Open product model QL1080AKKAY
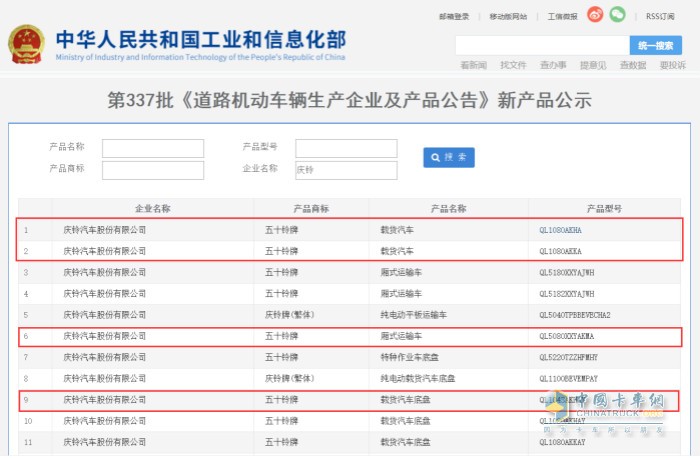The image size is (700, 458). (x=562, y=442)
